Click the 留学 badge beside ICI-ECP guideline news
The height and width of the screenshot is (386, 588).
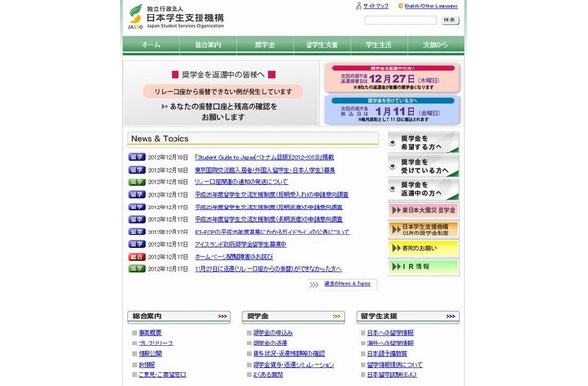(x=137, y=232)
